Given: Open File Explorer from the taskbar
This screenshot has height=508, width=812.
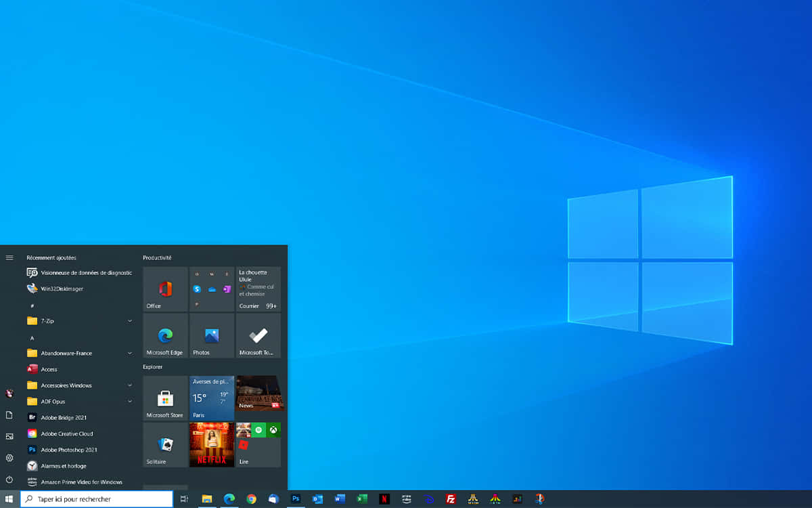Looking at the screenshot, I should coord(207,499).
